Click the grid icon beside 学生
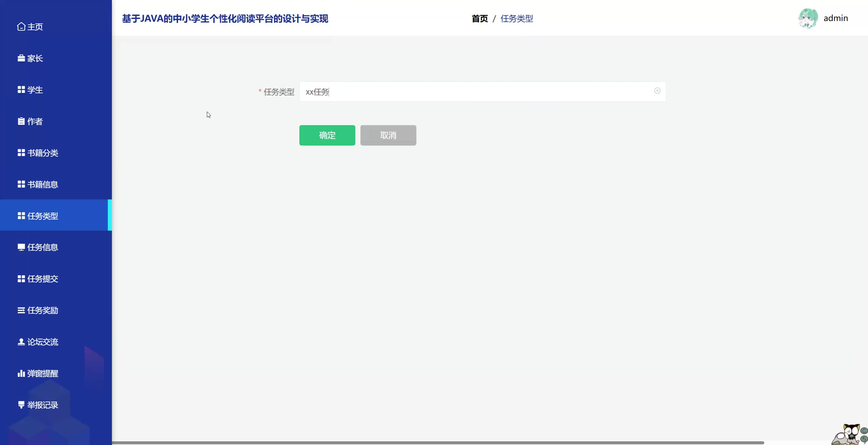This screenshot has height=445, width=868. point(21,90)
